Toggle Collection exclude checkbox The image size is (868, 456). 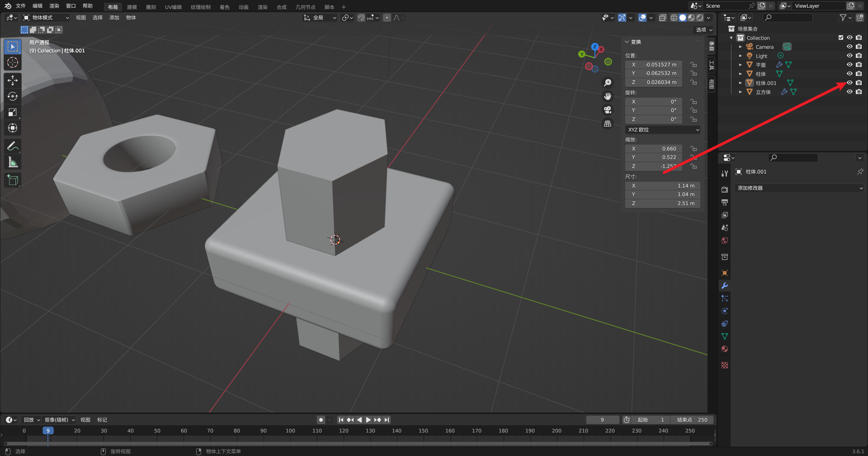(x=841, y=38)
